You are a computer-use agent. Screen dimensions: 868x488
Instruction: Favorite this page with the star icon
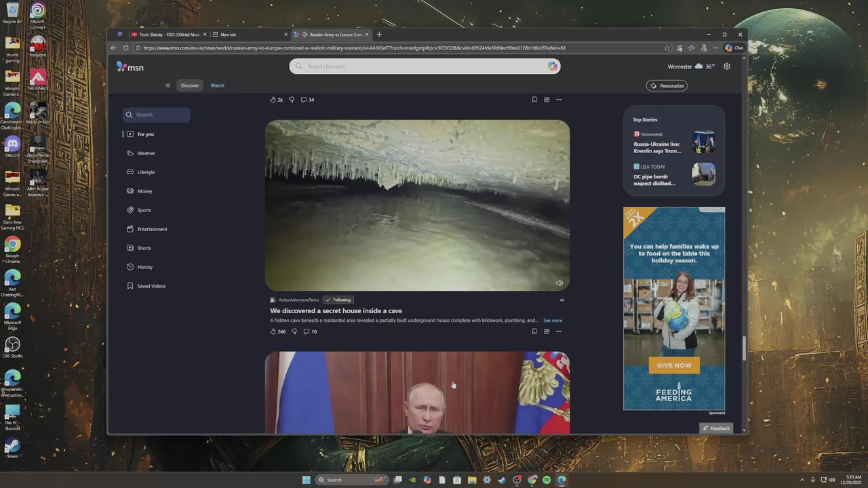pyautogui.click(x=667, y=48)
